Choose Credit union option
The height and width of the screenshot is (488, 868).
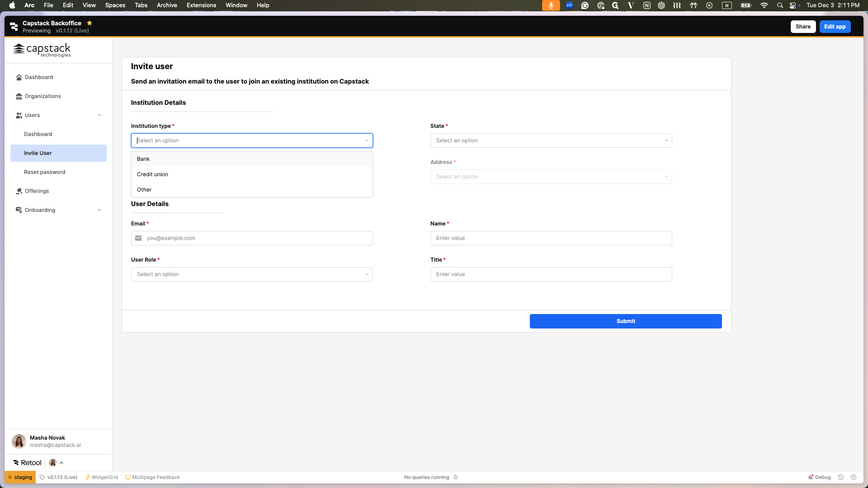coord(252,174)
